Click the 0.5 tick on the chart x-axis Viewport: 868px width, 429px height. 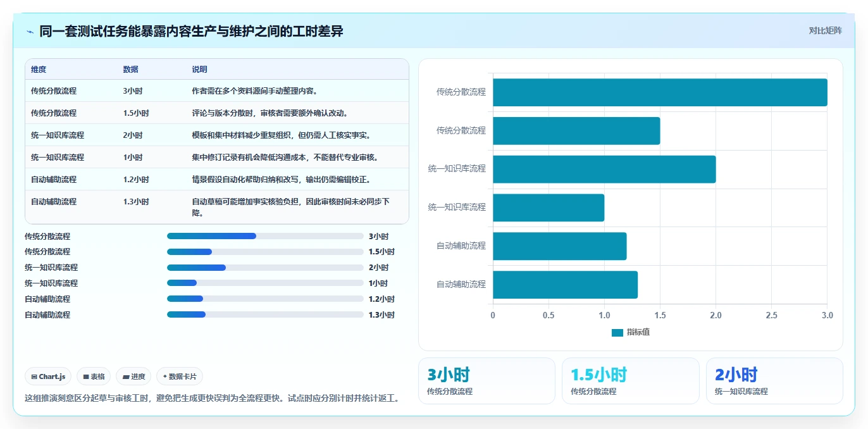549,315
